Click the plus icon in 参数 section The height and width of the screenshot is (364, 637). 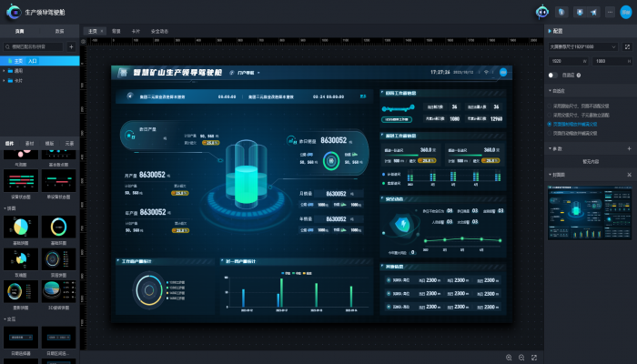[629, 148]
